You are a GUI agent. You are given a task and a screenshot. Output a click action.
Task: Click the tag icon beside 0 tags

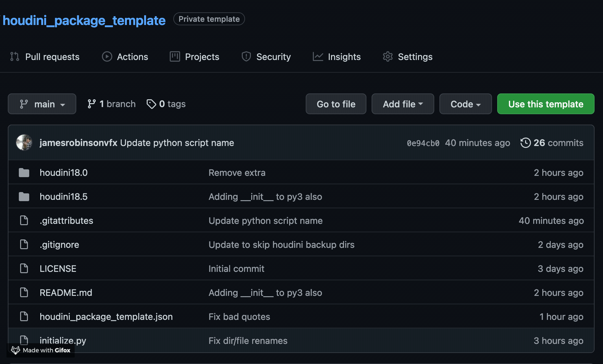151,104
